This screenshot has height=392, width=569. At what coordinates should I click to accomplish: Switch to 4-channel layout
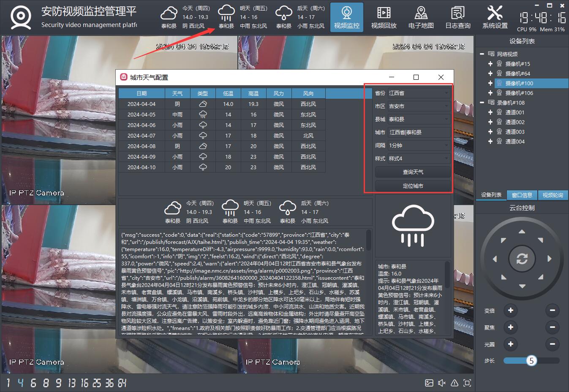coord(21,383)
